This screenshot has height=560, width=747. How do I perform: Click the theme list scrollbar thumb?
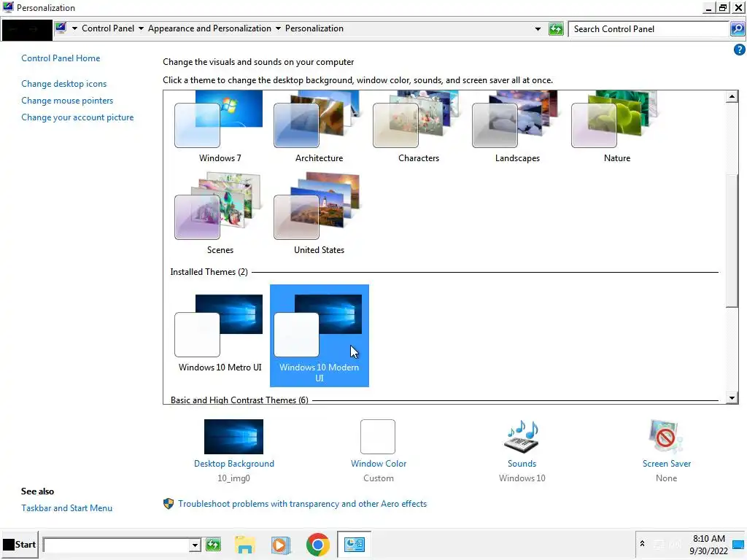click(732, 241)
